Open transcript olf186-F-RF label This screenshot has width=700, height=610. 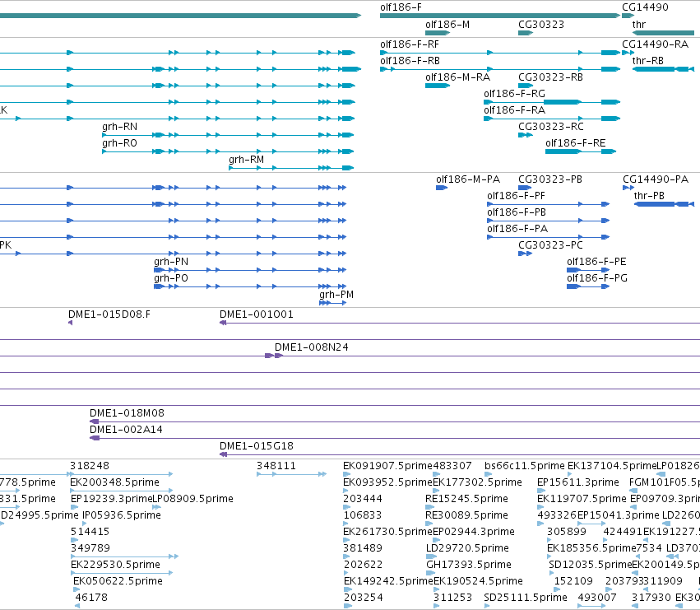(410, 44)
